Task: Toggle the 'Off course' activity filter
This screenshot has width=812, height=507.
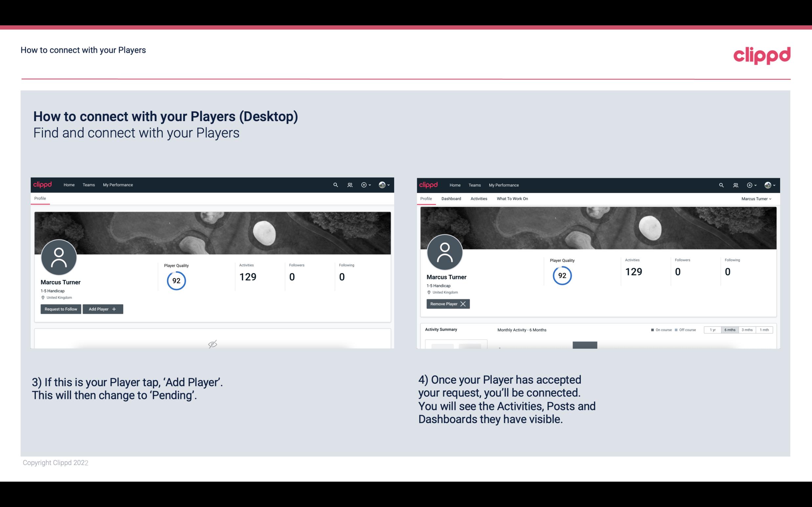Action: pyautogui.click(x=685, y=329)
